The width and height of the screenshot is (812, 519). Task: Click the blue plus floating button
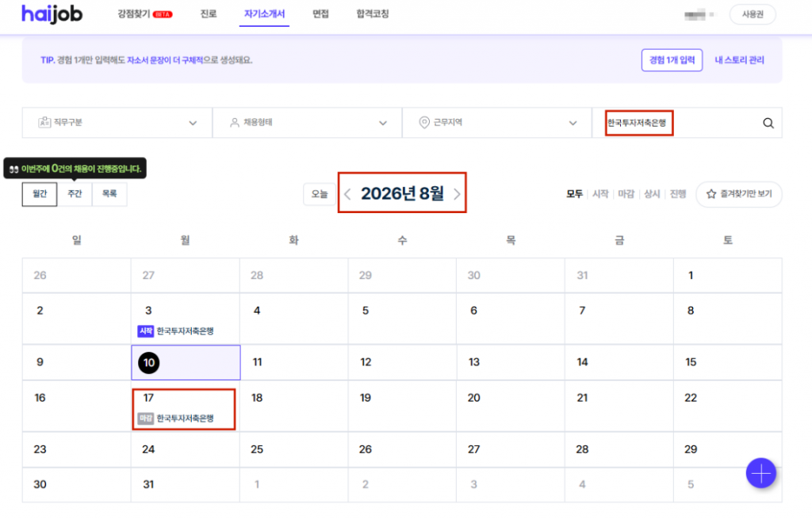[x=760, y=473]
